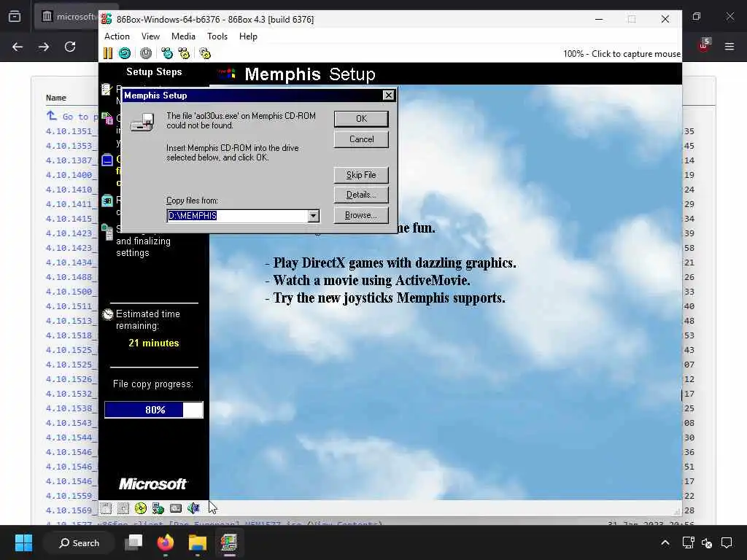Viewport: 747px width, 560px height.
Task: Send Ctrl+Alt+Del from the 86Box toolbar
Action: (x=167, y=53)
